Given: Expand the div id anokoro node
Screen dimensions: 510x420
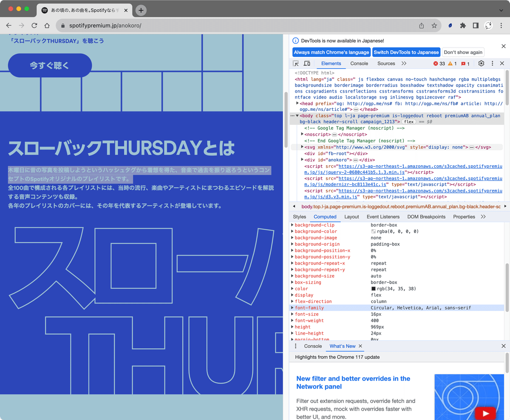Looking at the screenshot, I should pos(302,160).
